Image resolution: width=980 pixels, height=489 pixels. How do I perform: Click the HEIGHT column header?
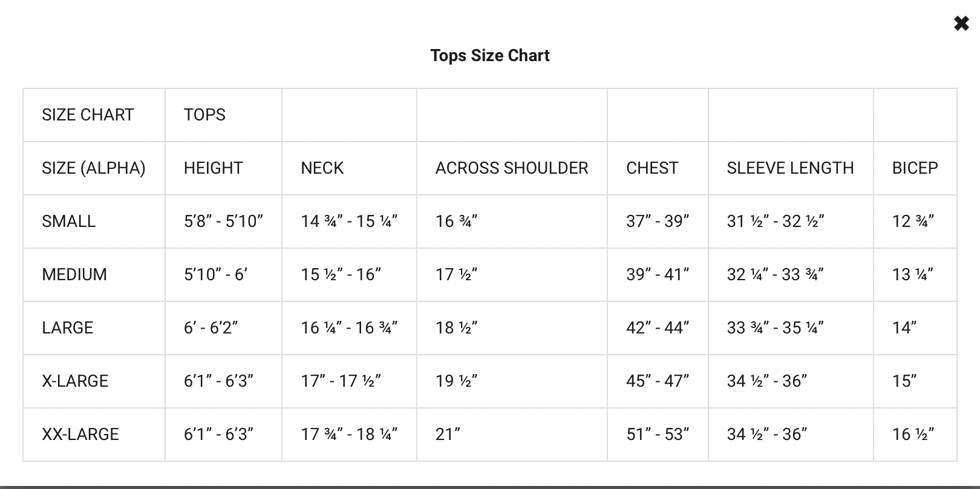214,168
